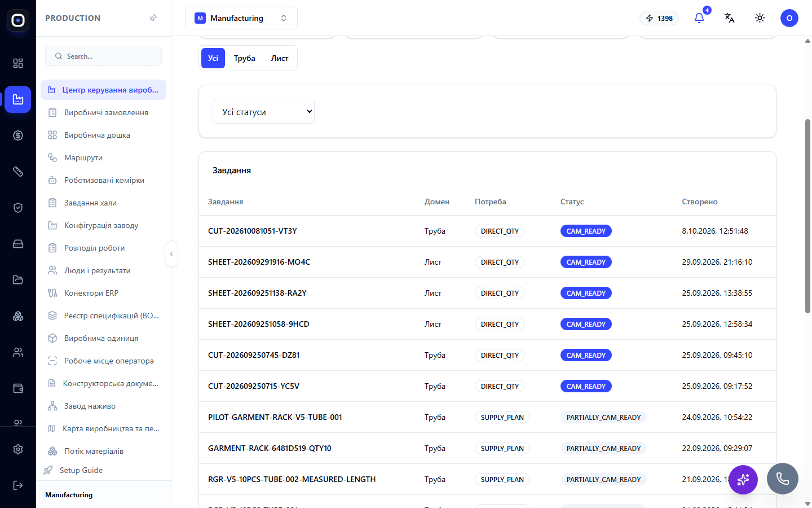Select the 'Труба' filter tab
812x508 pixels.
pos(245,58)
